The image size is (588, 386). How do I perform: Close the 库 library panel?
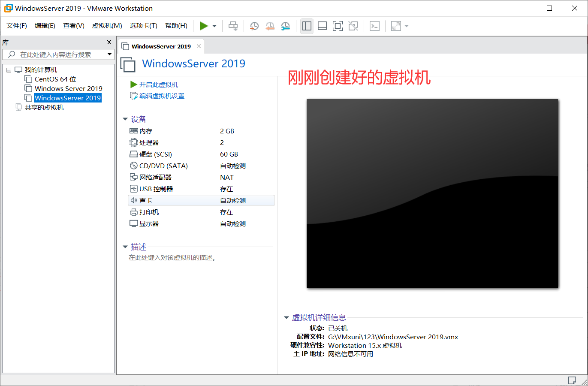(109, 42)
